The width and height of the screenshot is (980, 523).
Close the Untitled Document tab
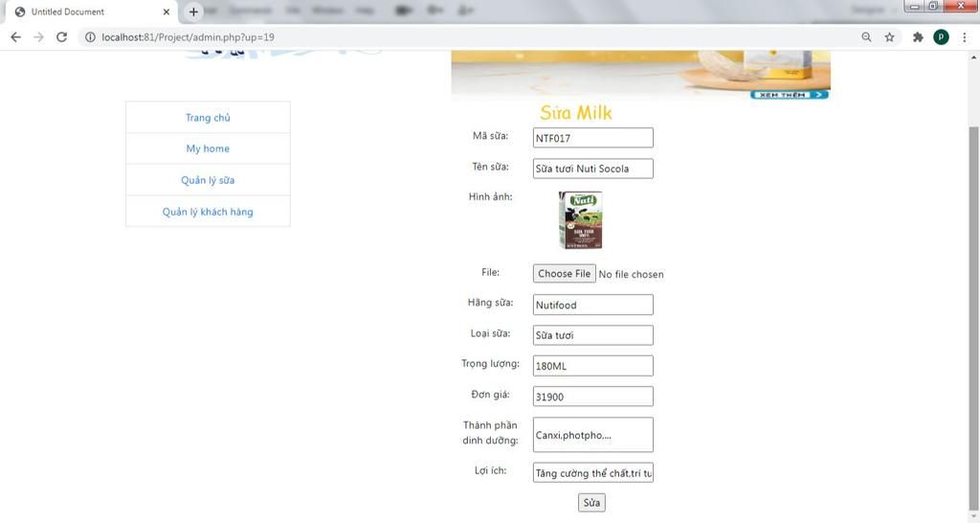click(167, 11)
